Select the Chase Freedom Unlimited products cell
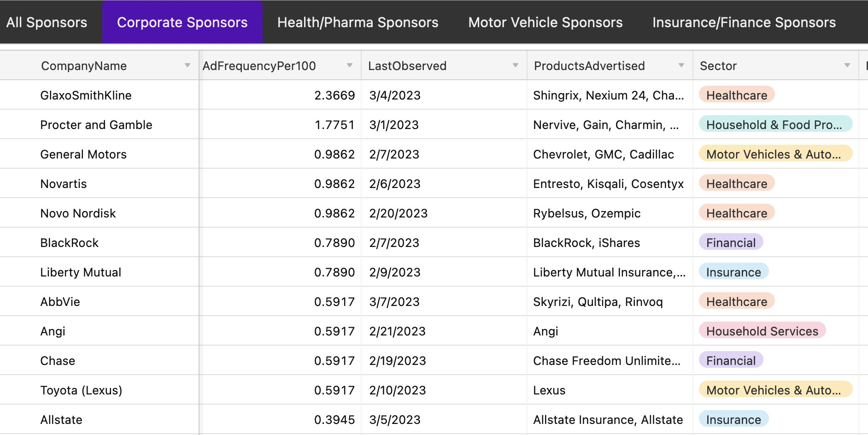This screenshot has width=868, height=435. (610, 360)
